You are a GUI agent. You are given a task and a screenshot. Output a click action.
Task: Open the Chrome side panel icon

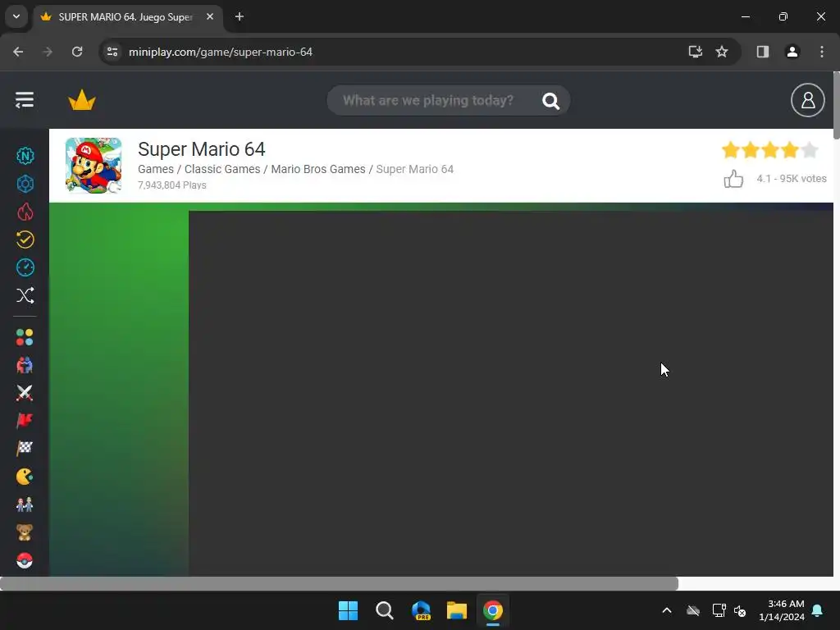[x=762, y=52]
